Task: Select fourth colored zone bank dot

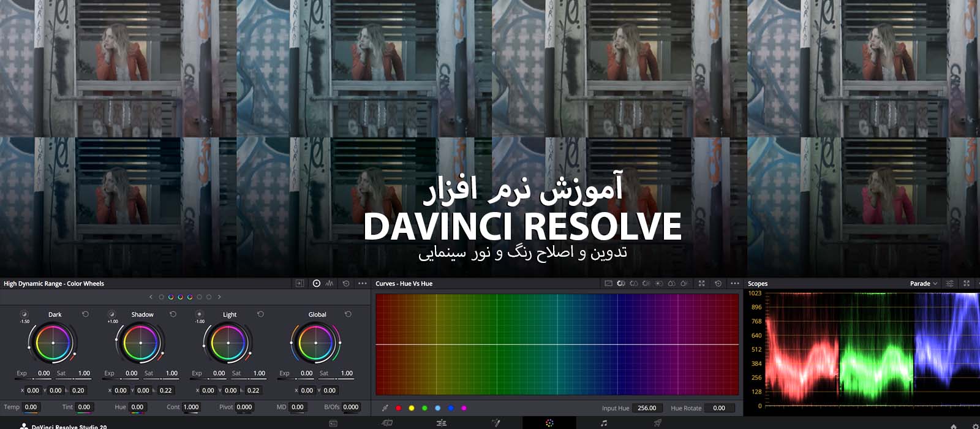Action: (x=190, y=297)
